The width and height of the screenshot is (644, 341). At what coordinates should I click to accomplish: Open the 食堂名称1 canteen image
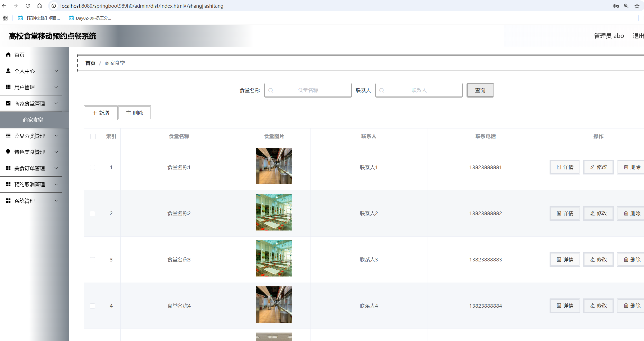(274, 166)
